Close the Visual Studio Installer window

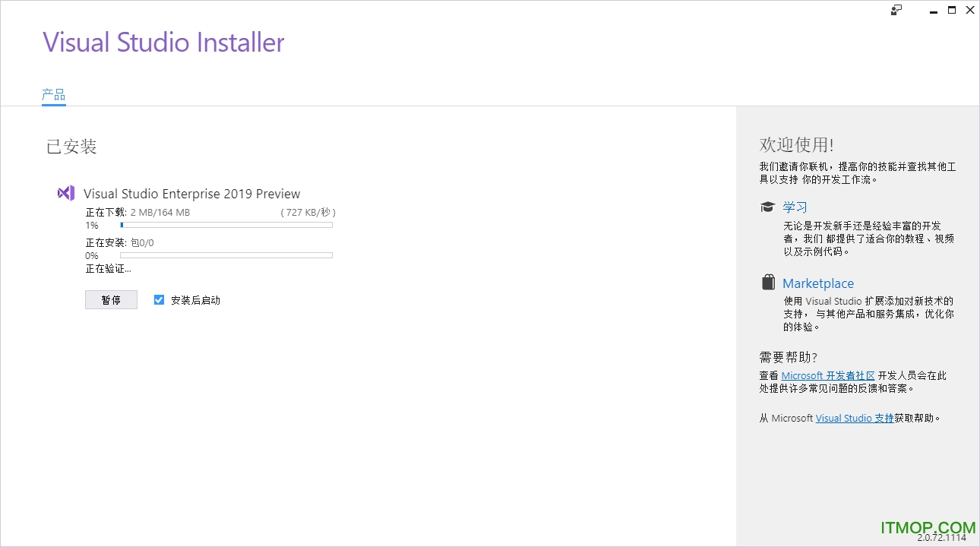(x=970, y=10)
